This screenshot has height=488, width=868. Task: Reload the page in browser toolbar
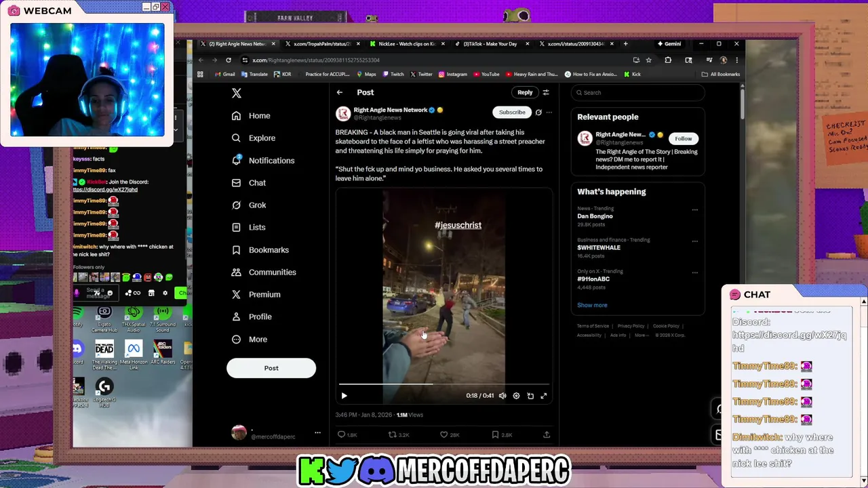pyautogui.click(x=229, y=60)
